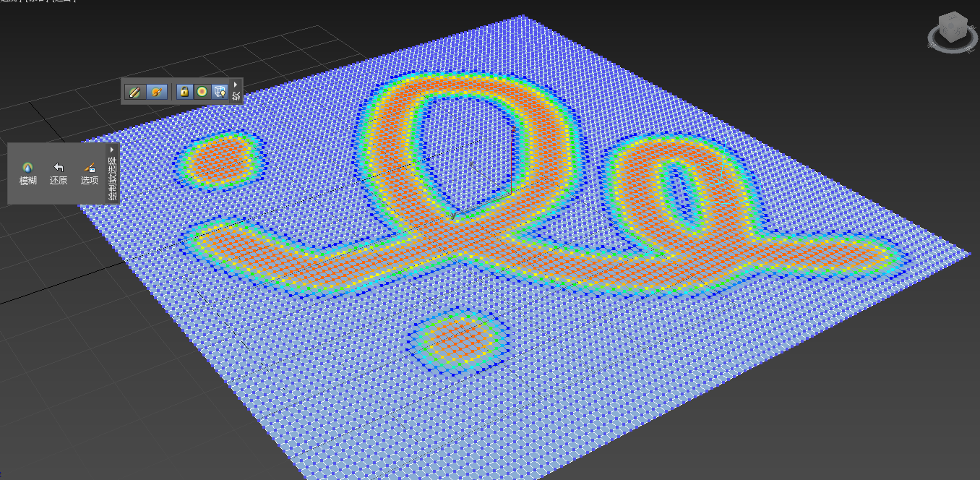980x480 pixels.
Task: Click the small round orange patch on left
Action: point(219,157)
